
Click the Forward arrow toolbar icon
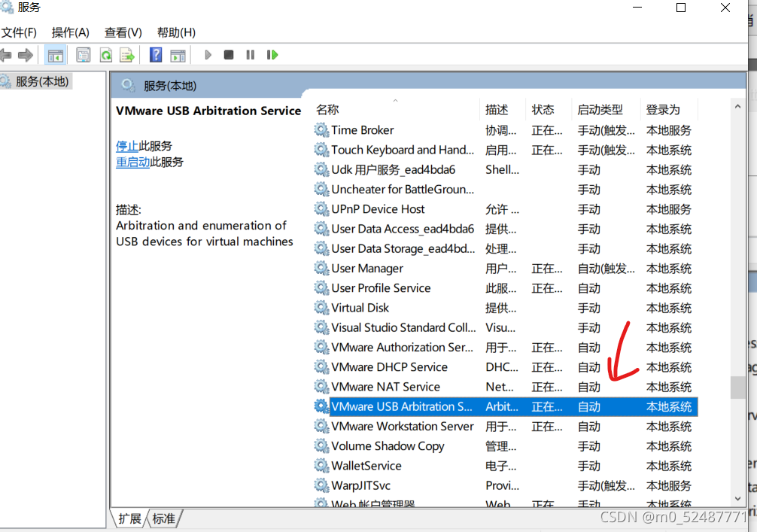[26, 55]
